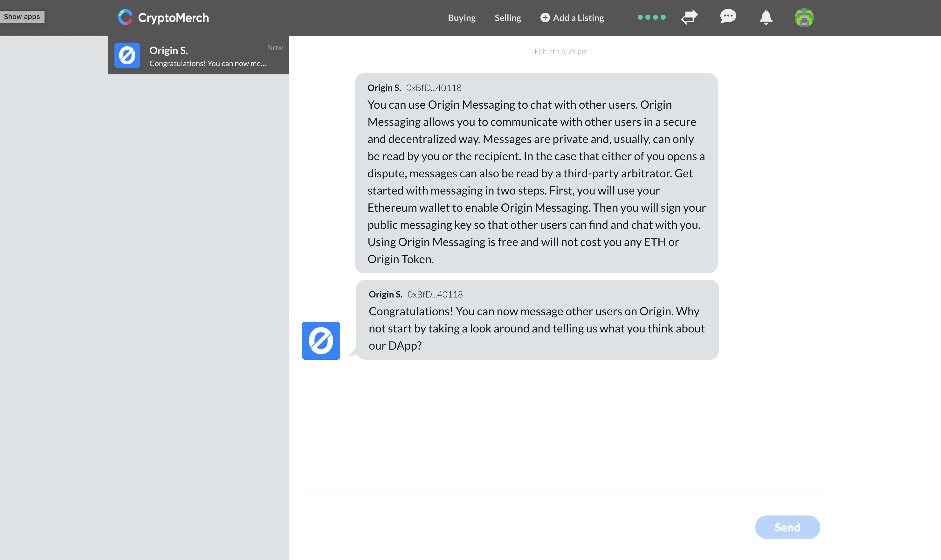941x560 pixels.
Task: Click the Show apps button
Action: pos(22,17)
